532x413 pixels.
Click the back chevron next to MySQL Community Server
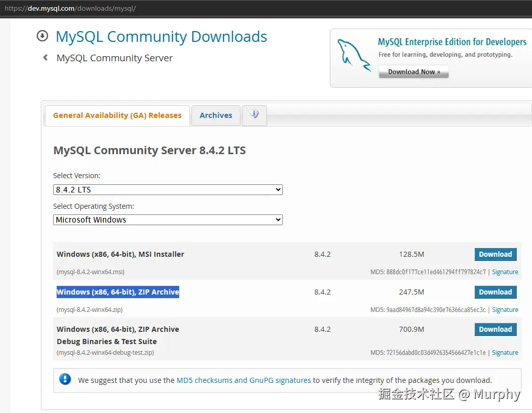click(45, 57)
